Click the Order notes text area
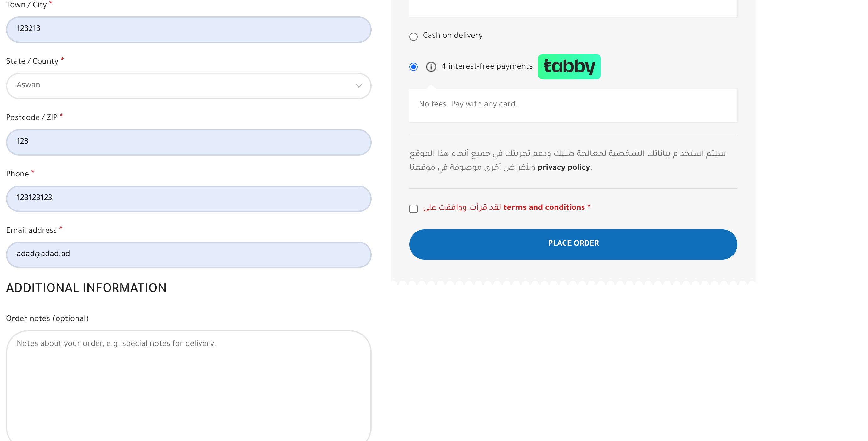 click(x=189, y=385)
